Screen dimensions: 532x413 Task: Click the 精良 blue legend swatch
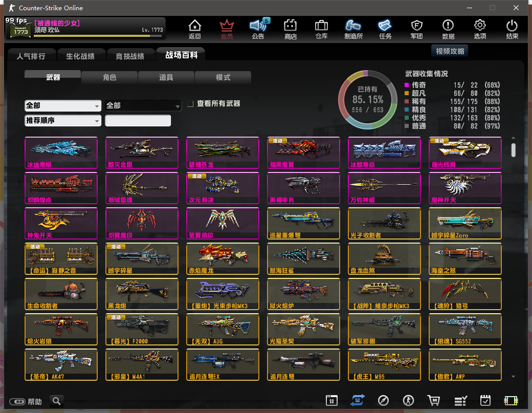coord(407,110)
